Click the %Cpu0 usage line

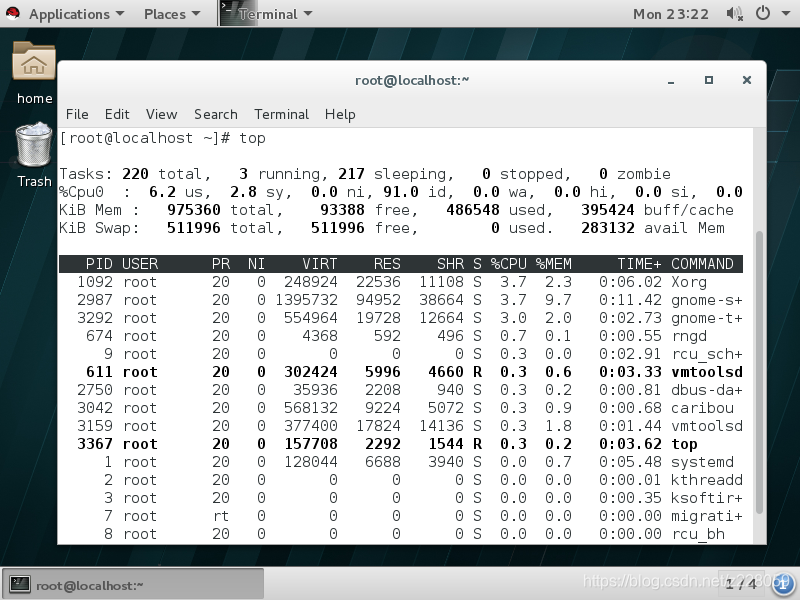pos(401,192)
